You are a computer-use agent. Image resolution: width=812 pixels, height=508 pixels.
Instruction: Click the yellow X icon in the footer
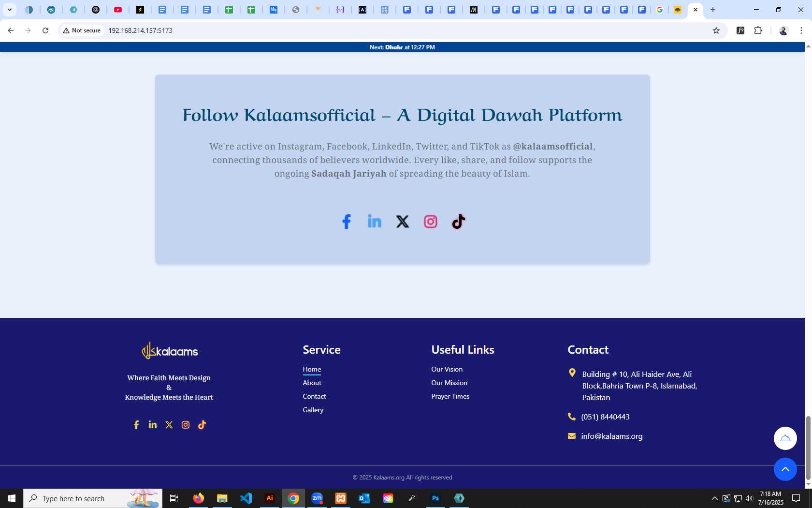tap(169, 425)
